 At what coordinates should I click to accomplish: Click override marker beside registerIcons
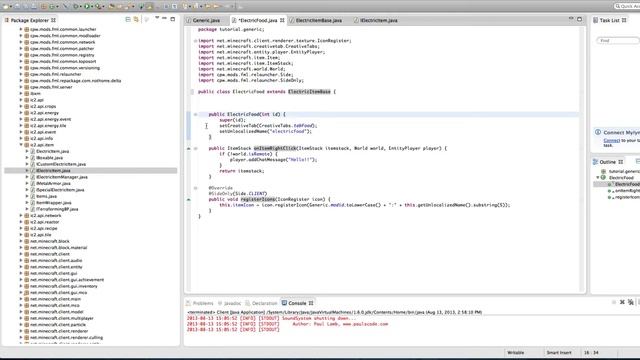pos(189,200)
